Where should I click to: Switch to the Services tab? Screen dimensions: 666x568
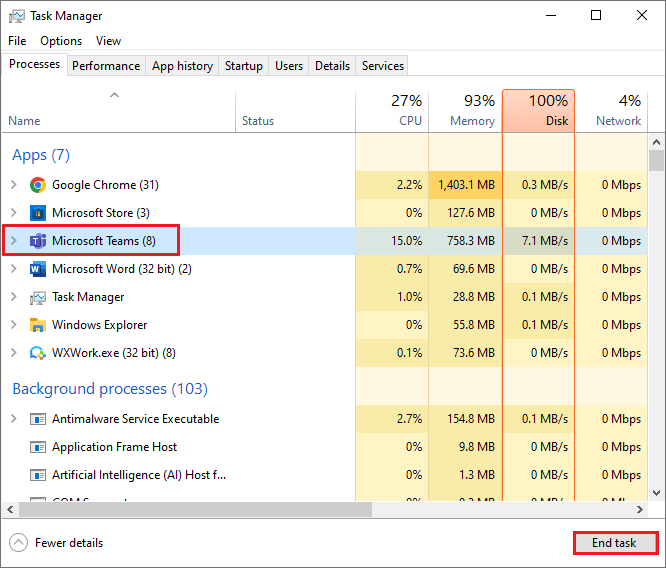tap(383, 66)
